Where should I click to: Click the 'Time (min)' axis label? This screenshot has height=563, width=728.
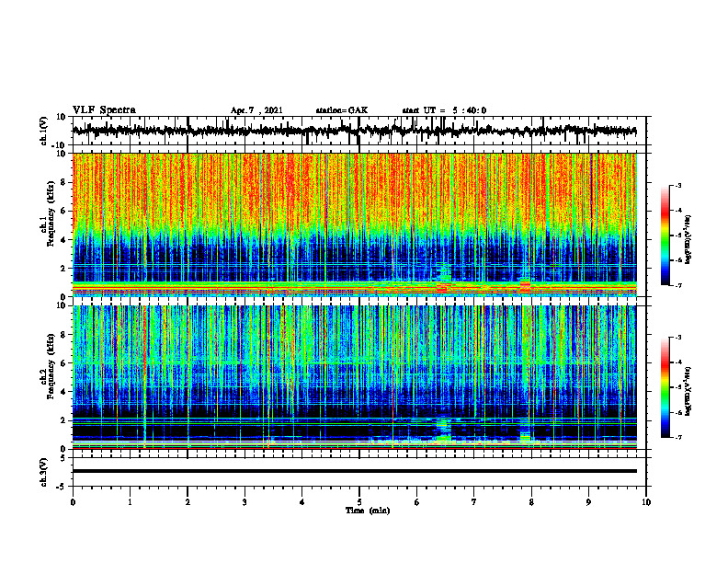click(x=368, y=511)
